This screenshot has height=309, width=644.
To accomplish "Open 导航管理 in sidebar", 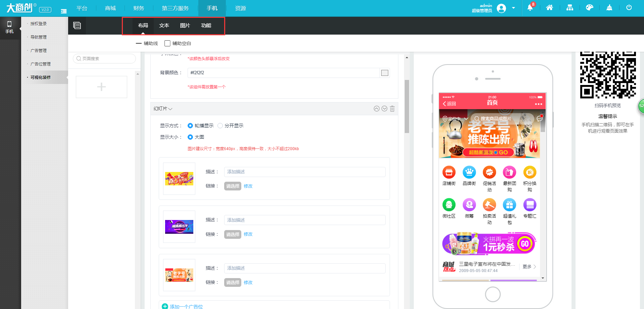I will pos(39,37).
